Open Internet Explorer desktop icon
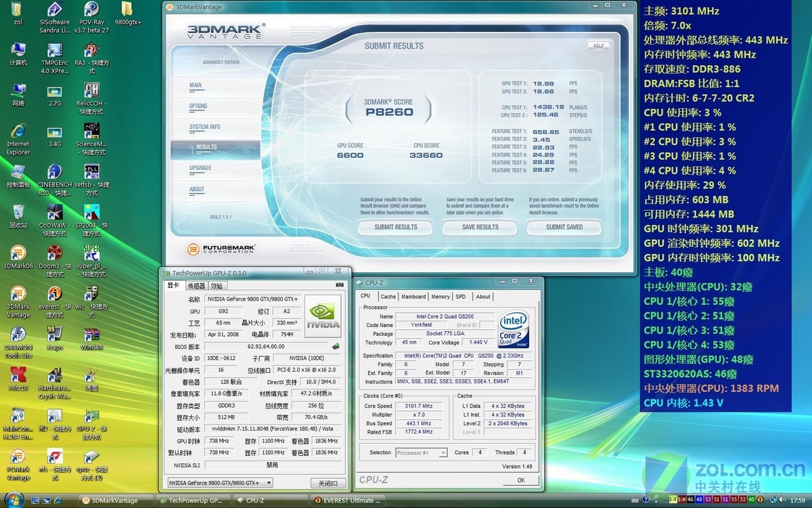812x508 pixels. [x=18, y=139]
